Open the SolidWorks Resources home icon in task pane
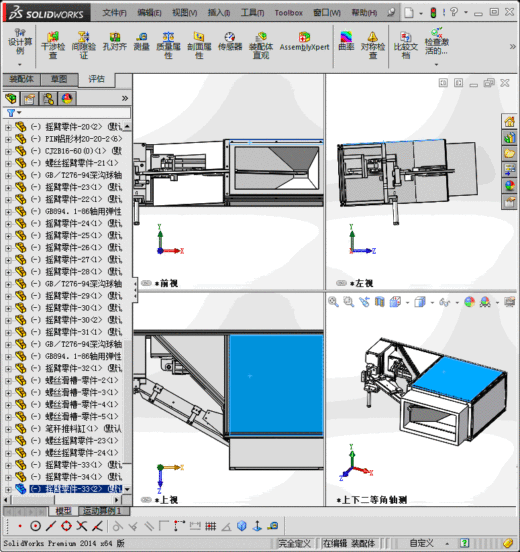 click(509, 122)
